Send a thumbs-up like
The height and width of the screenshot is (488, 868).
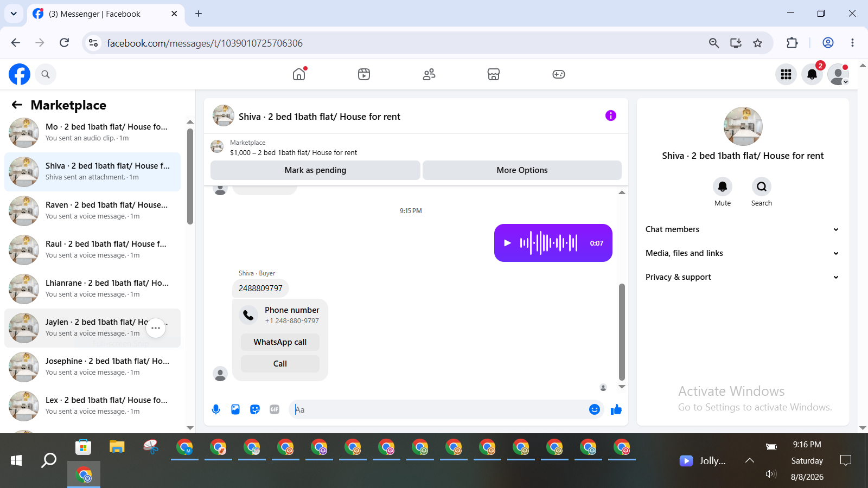616,409
